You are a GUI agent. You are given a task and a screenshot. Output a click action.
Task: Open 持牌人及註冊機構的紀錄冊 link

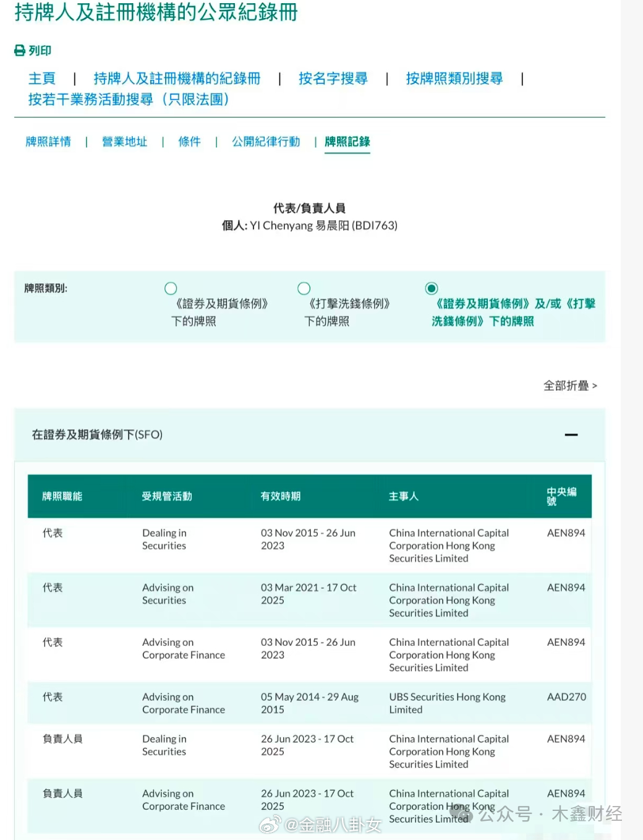click(177, 79)
